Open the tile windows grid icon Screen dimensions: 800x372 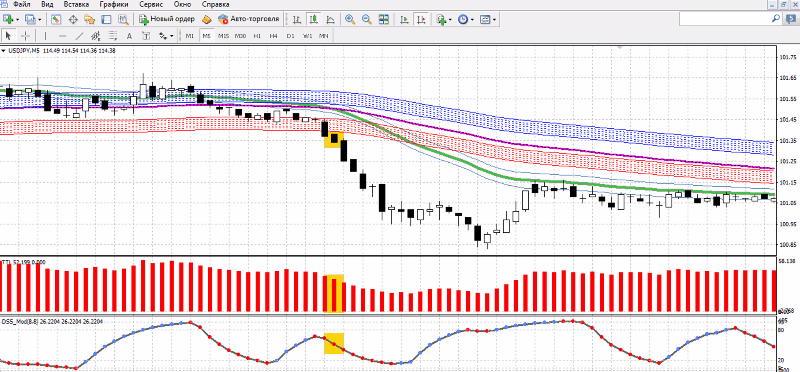(x=384, y=19)
